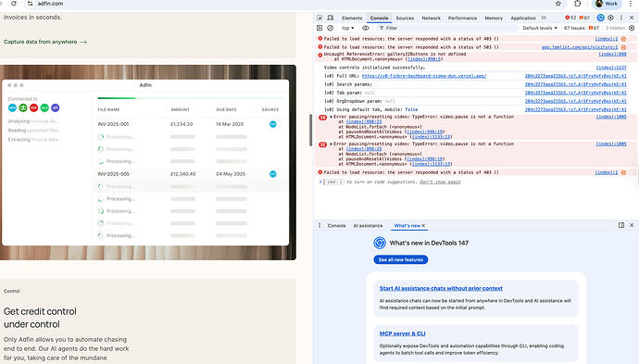Switch to the Sources tab

click(405, 19)
